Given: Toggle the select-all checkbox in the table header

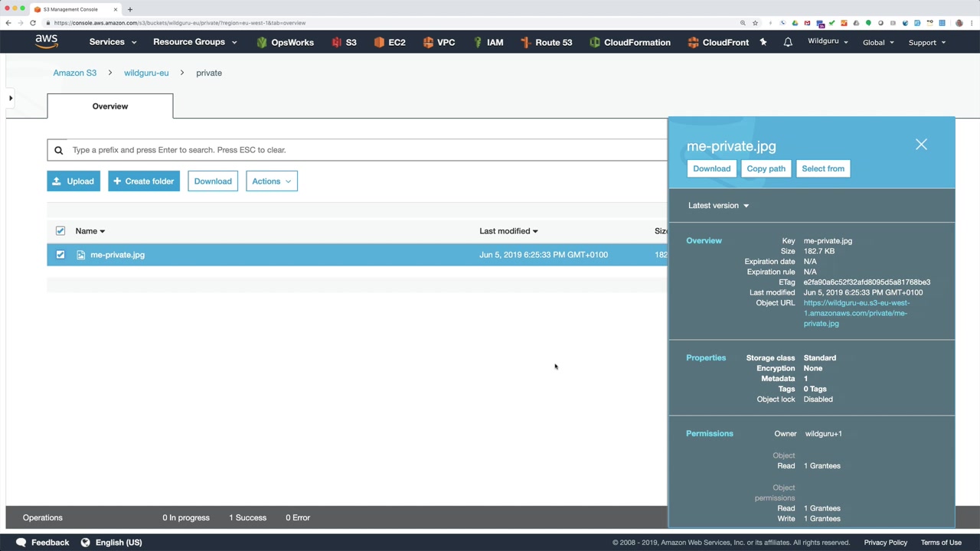Looking at the screenshot, I should [60, 231].
